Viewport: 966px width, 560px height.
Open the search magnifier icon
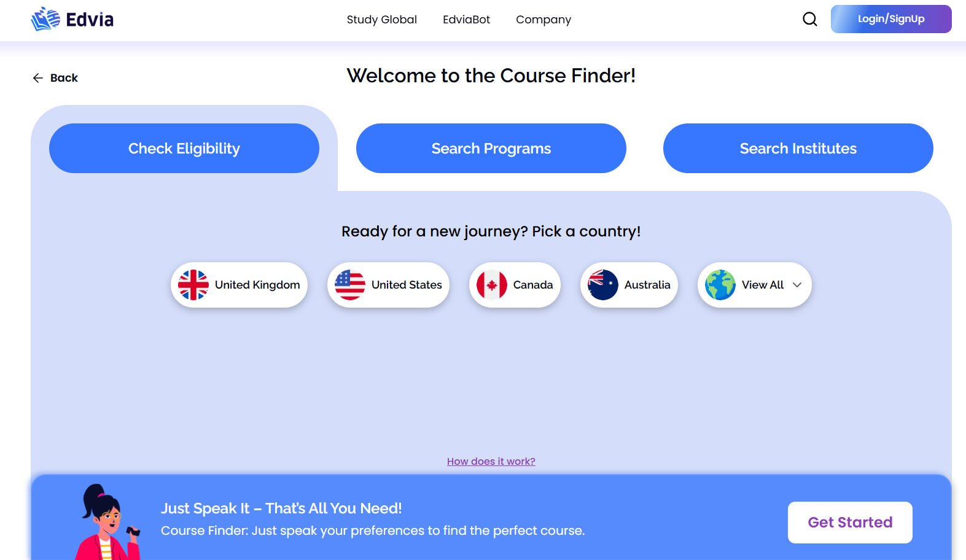[x=809, y=19]
